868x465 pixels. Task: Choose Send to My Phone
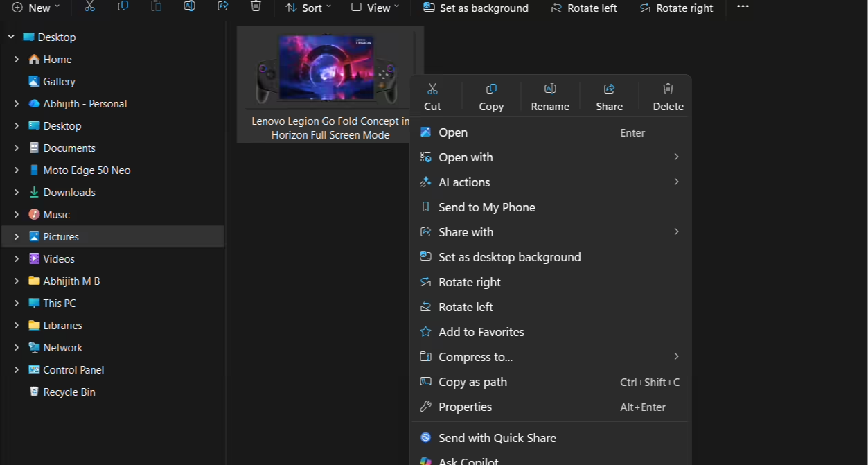pyautogui.click(x=550, y=207)
